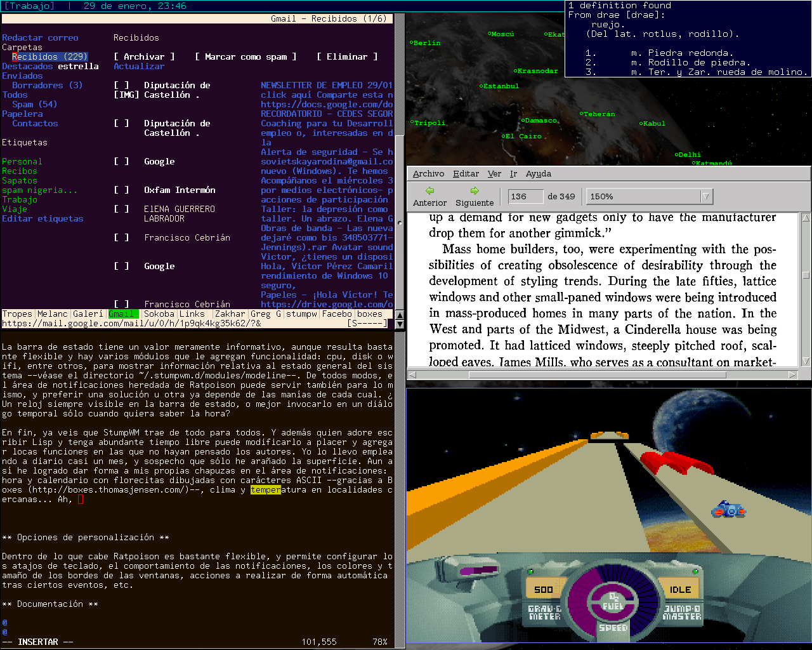Open the Borradores (3) folder
Image resolution: width=812 pixels, height=650 pixels.
[x=48, y=85]
